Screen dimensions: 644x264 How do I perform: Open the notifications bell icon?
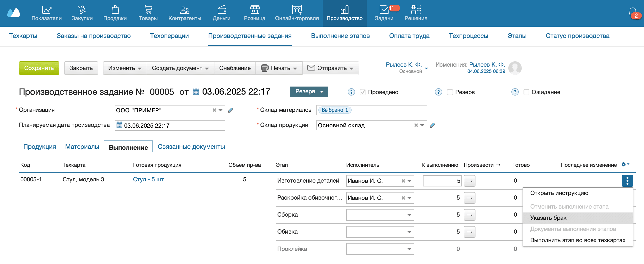click(x=632, y=12)
